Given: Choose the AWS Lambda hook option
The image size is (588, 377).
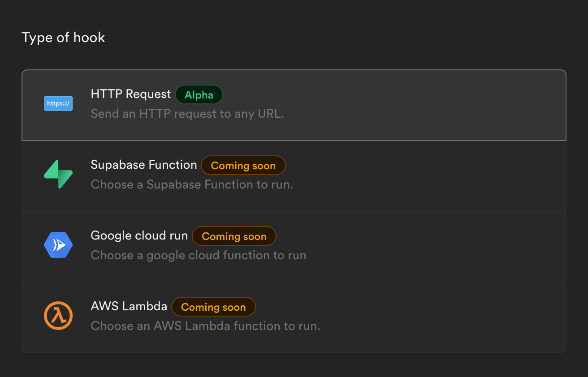Looking at the screenshot, I should point(294,317).
